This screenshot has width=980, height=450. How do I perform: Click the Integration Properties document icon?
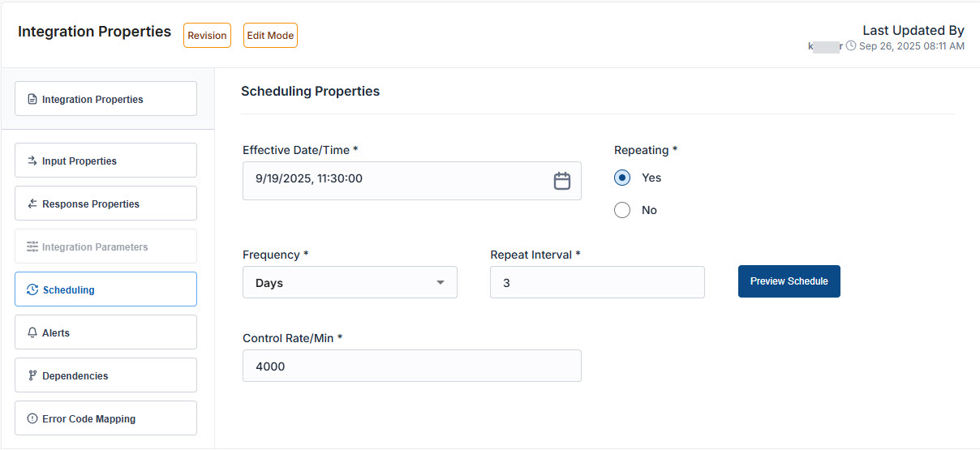tap(32, 100)
